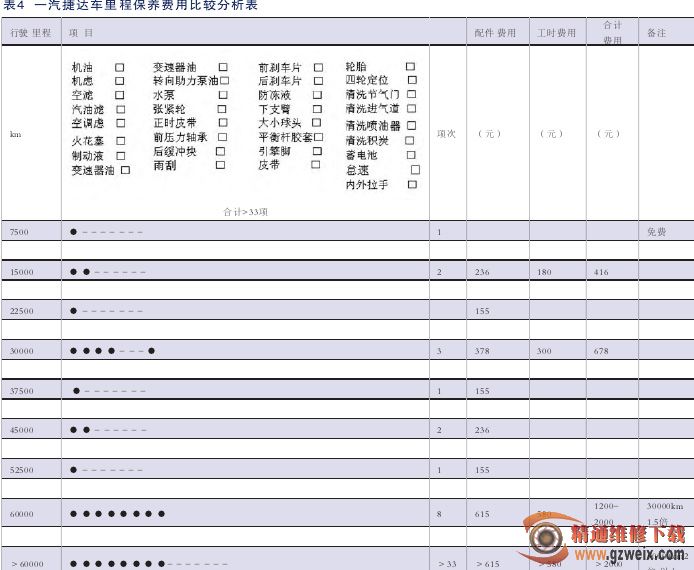
Task: Tick the 转向助力泵油 checkbox
Action: click(x=224, y=81)
